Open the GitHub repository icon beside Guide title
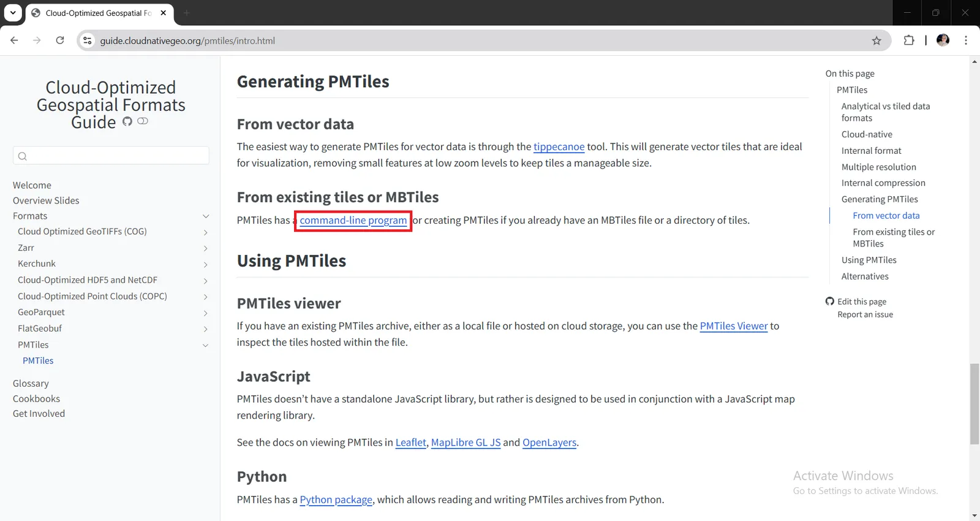Viewport: 980px width, 521px height. point(127,121)
